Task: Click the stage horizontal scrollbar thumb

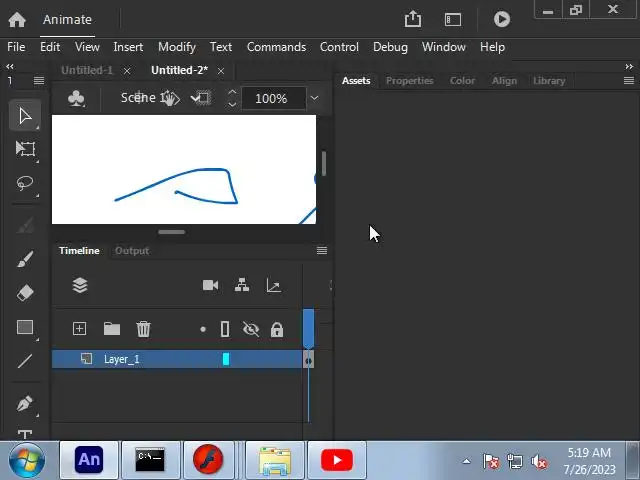Action: tap(171, 232)
